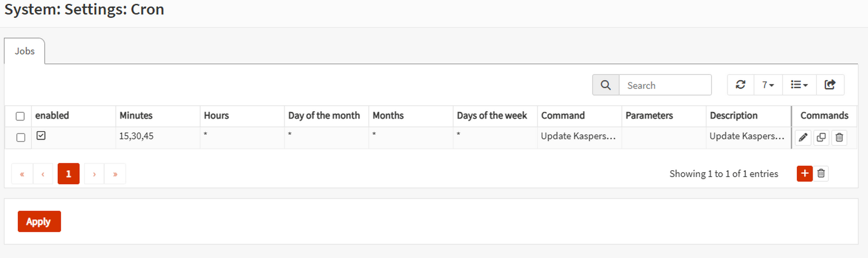Open the rows-per-page dropdown showing 7
This screenshot has height=258, width=868.
pos(768,85)
